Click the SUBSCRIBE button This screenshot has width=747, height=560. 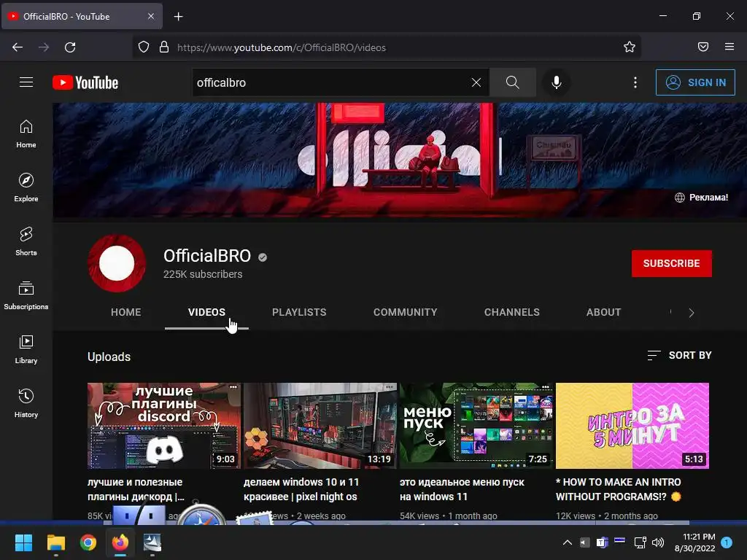point(672,263)
